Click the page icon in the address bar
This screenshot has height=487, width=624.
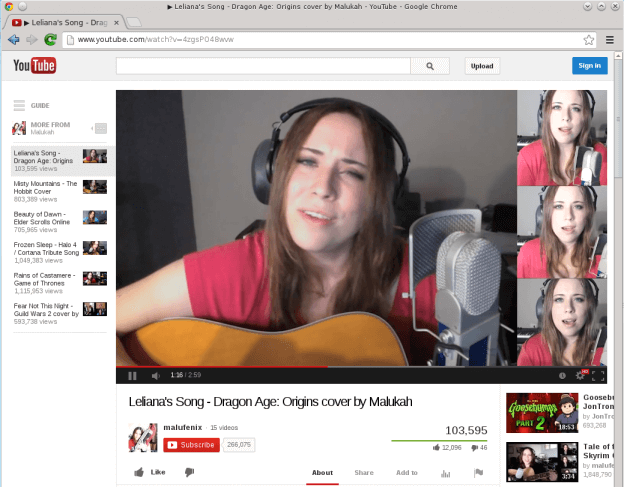(x=70, y=40)
